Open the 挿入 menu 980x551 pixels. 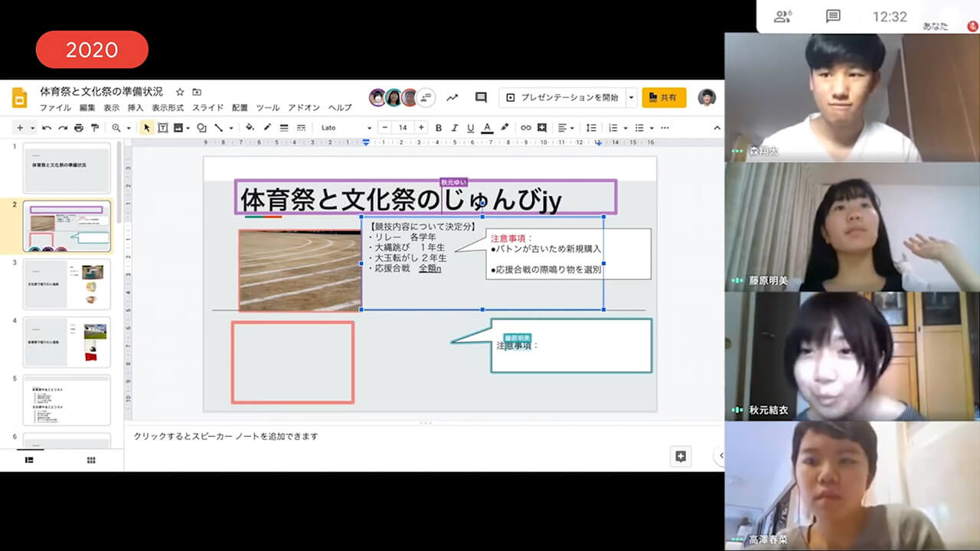[x=136, y=108]
